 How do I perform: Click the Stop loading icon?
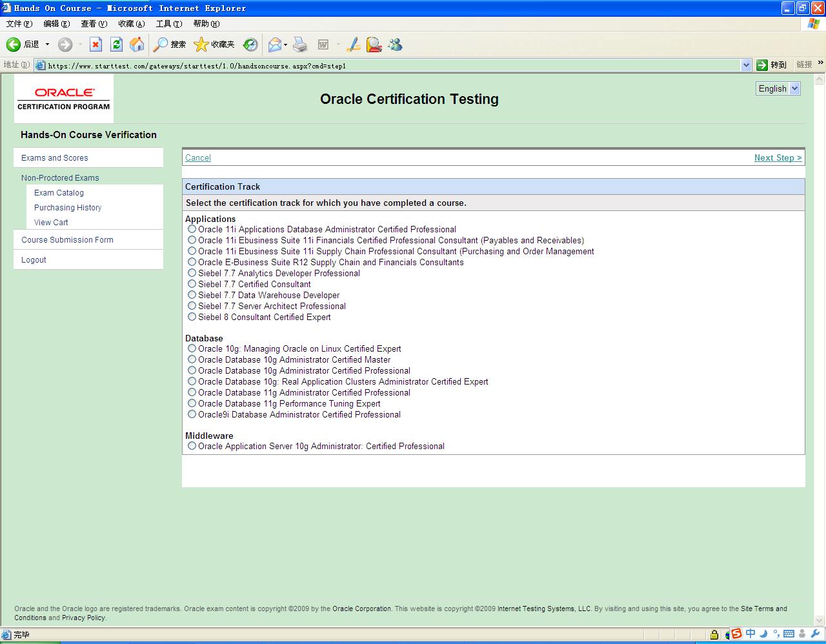pos(96,45)
